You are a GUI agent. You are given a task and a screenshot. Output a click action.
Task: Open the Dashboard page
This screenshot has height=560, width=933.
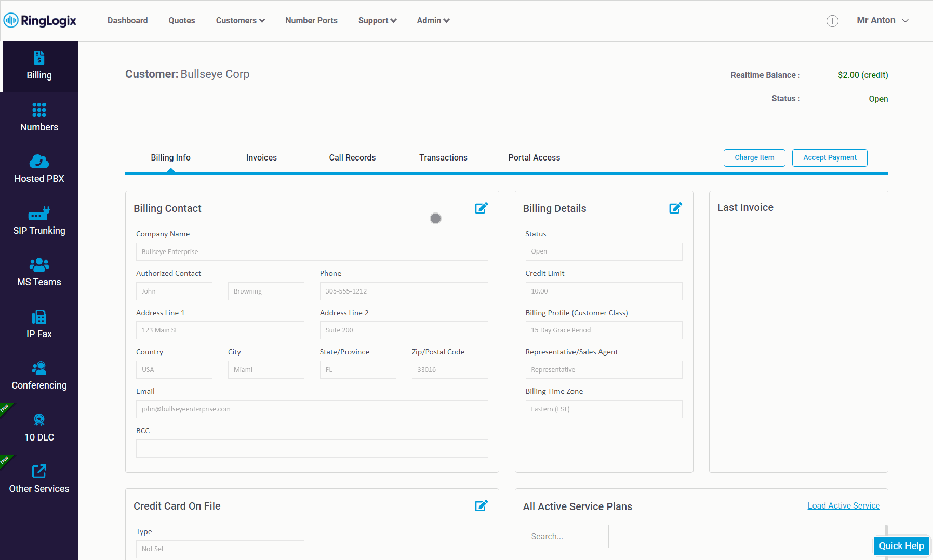128,20
